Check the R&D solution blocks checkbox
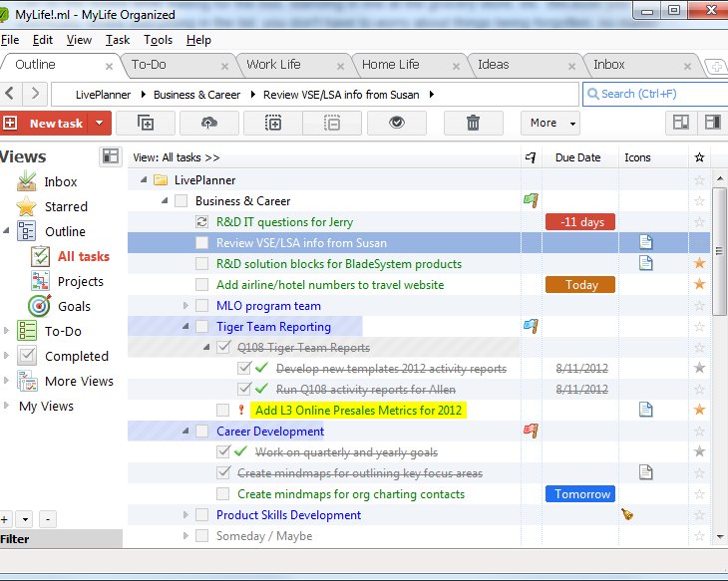The image size is (728, 581). (202, 263)
